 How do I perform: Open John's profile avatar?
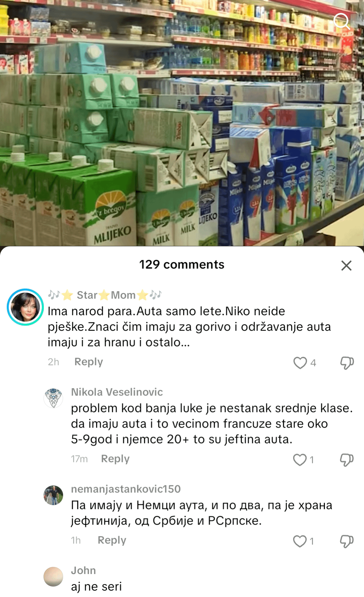pyautogui.click(x=53, y=576)
